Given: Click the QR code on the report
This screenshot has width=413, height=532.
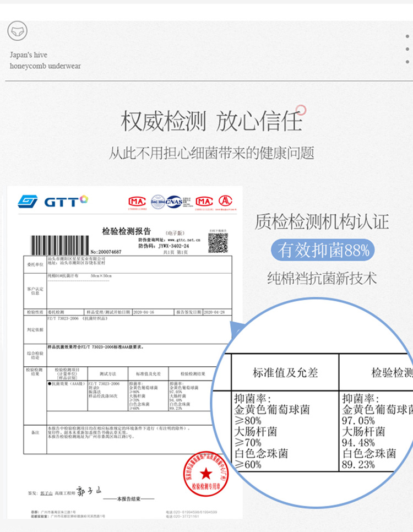Looking at the screenshot, I should point(218,242).
